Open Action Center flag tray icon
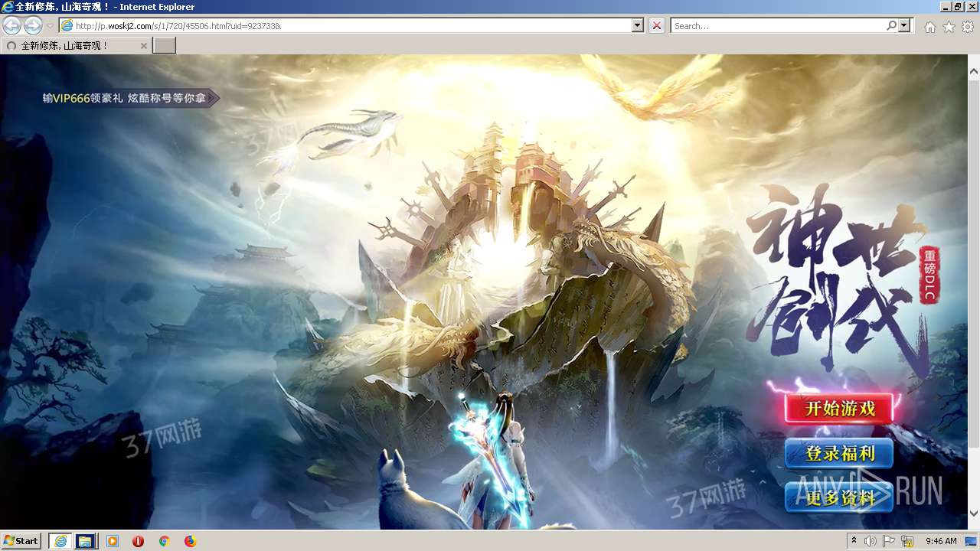 click(889, 541)
